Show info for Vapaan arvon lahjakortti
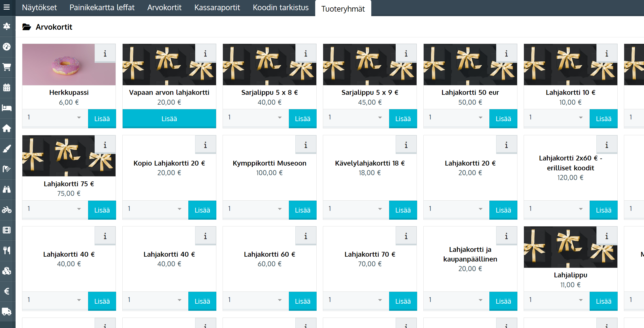The width and height of the screenshot is (644, 328). (x=205, y=53)
